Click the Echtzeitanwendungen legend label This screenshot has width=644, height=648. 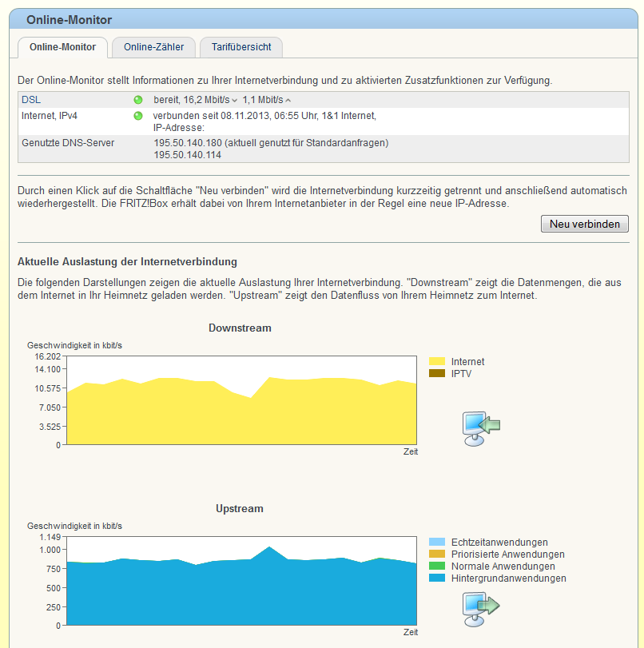[499, 543]
